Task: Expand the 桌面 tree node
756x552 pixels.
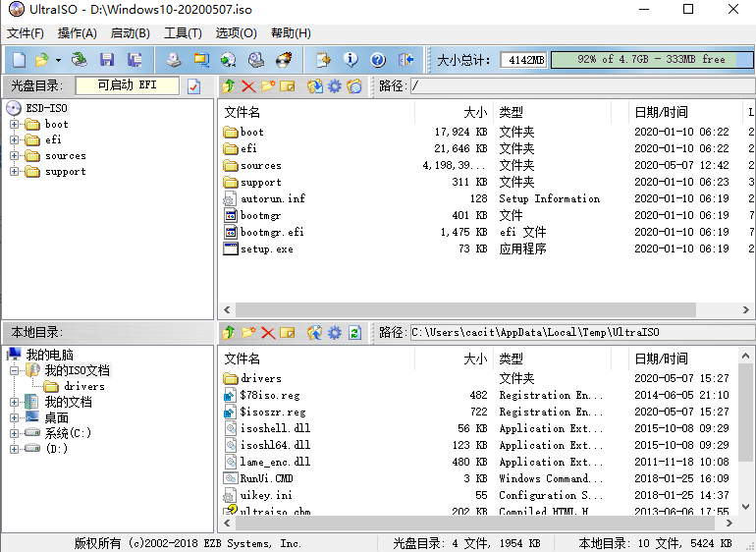Action: tap(14, 417)
